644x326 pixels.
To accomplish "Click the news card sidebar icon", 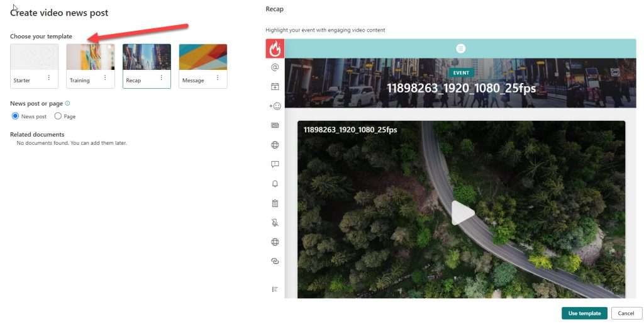I will click(275, 125).
